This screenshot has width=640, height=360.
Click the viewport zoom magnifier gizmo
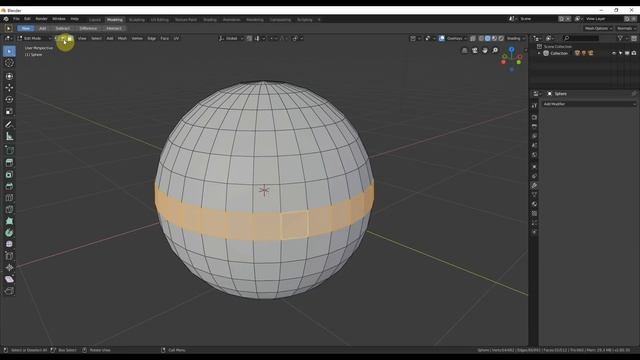tap(495, 50)
